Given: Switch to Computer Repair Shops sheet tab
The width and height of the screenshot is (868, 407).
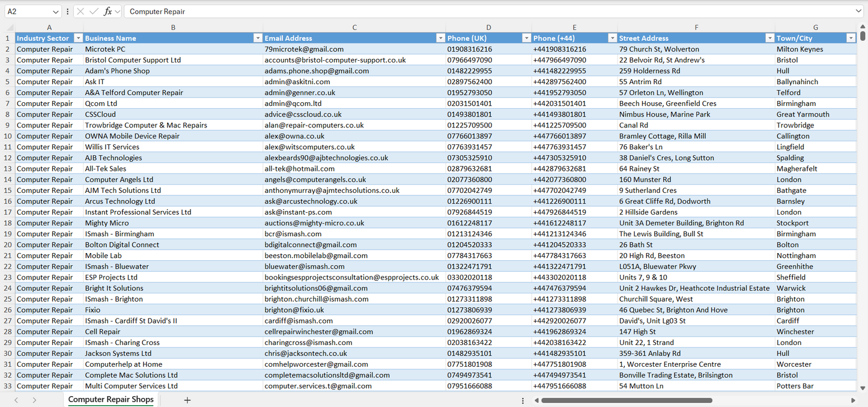Looking at the screenshot, I should pyautogui.click(x=111, y=400).
